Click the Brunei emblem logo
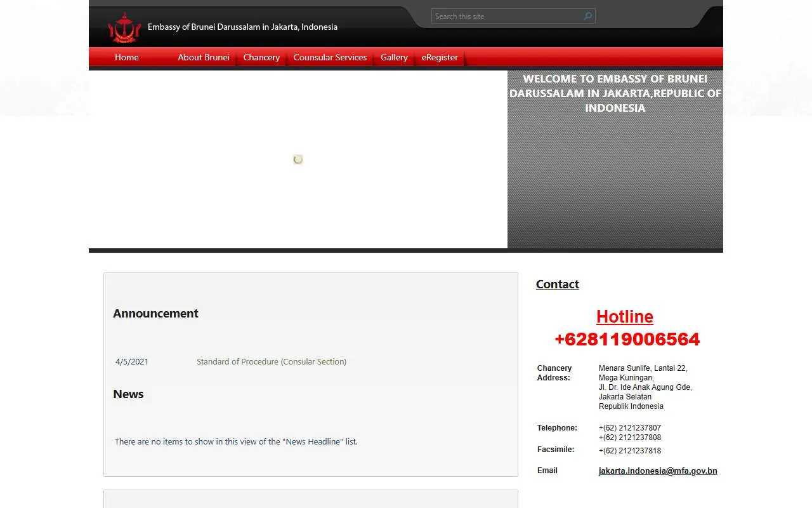 [x=124, y=28]
